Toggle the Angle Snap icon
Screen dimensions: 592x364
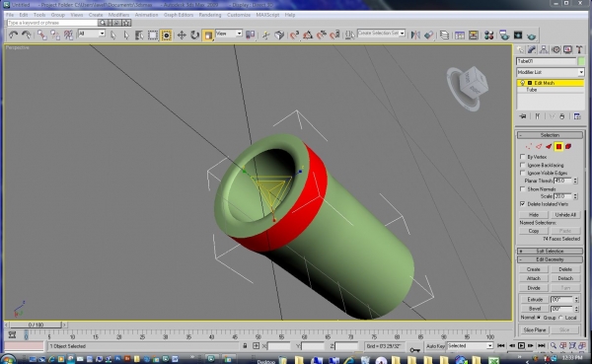[x=308, y=36]
